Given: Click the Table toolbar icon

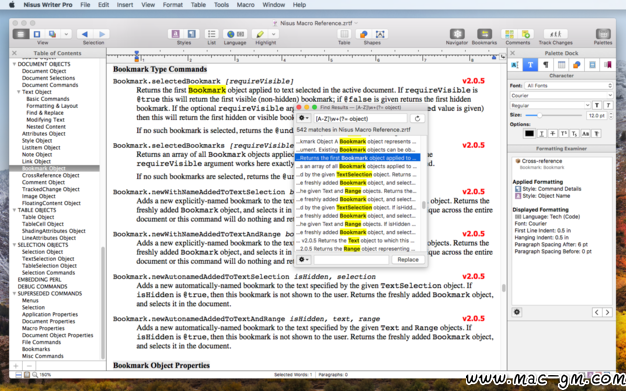Looking at the screenshot, I should click(x=344, y=34).
